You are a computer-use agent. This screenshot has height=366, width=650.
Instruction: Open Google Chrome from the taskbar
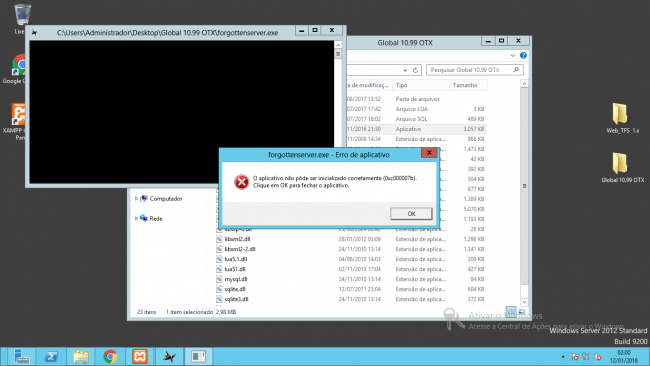pyautogui.click(x=110, y=356)
